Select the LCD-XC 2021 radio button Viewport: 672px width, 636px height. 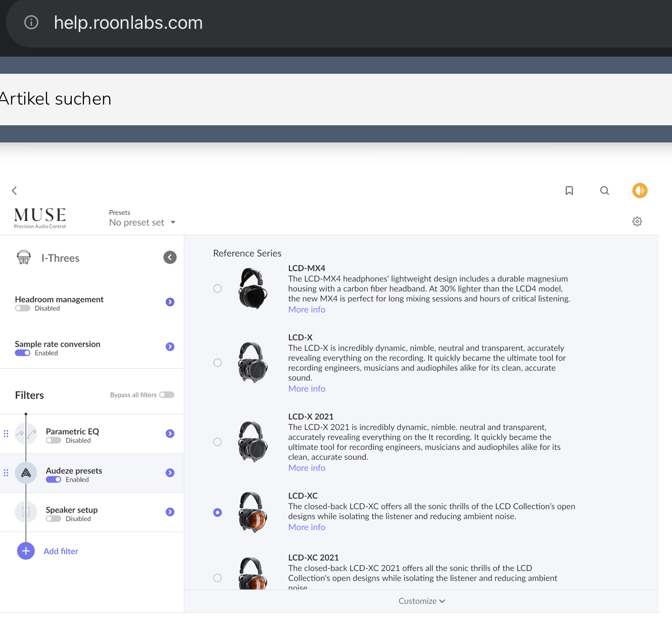217,578
